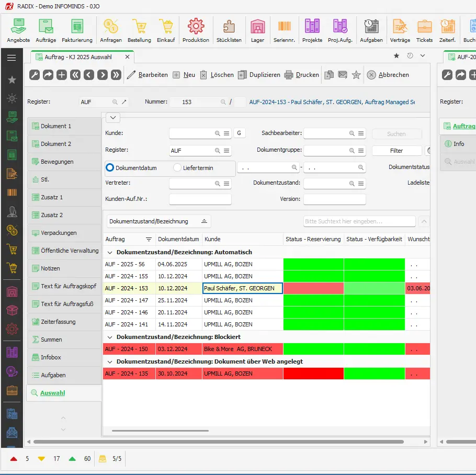476x475 pixels.
Task: Switch to the Dokument 1 tab
Action: tap(64, 126)
